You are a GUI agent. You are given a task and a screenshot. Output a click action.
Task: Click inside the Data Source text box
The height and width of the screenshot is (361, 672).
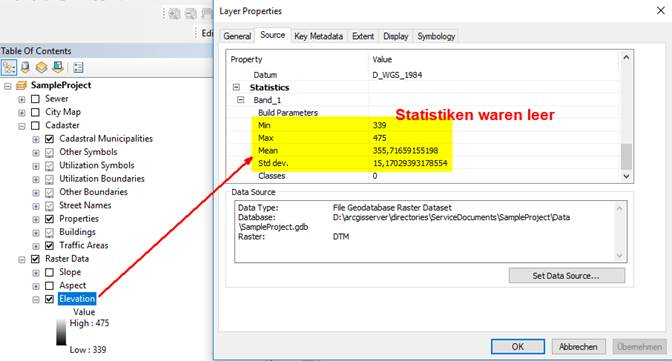(430, 232)
